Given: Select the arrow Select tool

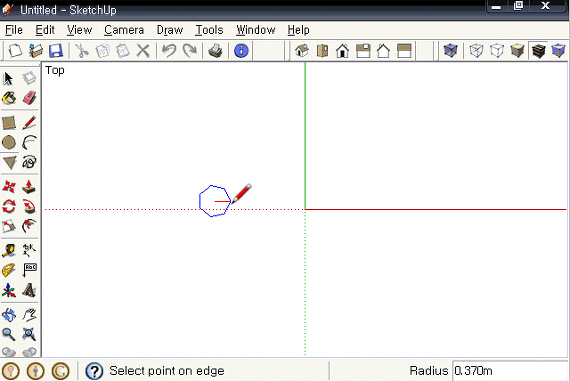Looking at the screenshot, I should click(x=8, y=78).
